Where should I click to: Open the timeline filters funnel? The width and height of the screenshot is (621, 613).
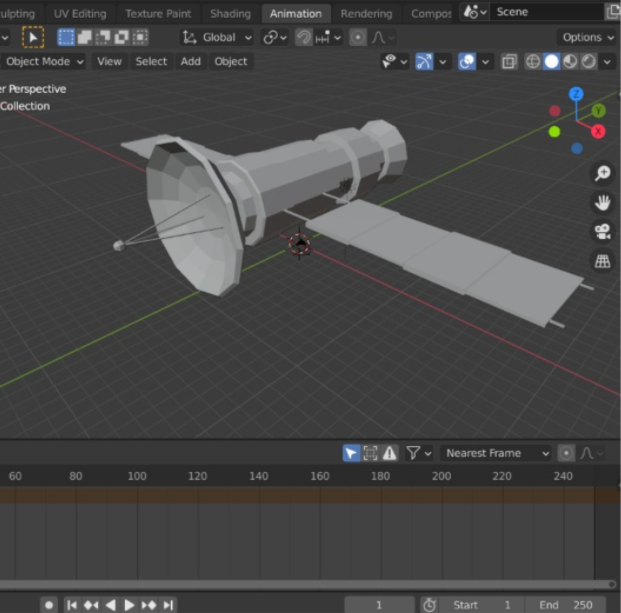click(418, 453)
